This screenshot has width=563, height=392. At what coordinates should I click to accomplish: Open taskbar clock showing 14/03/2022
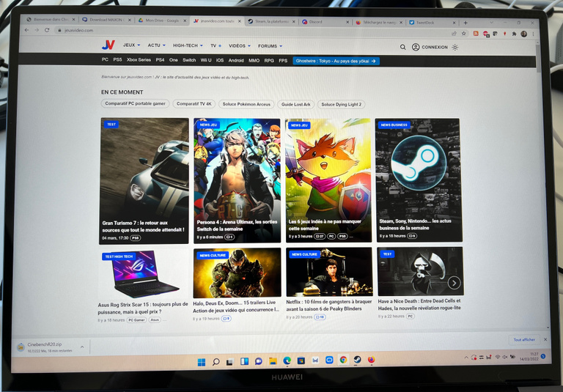click(529, 356)
